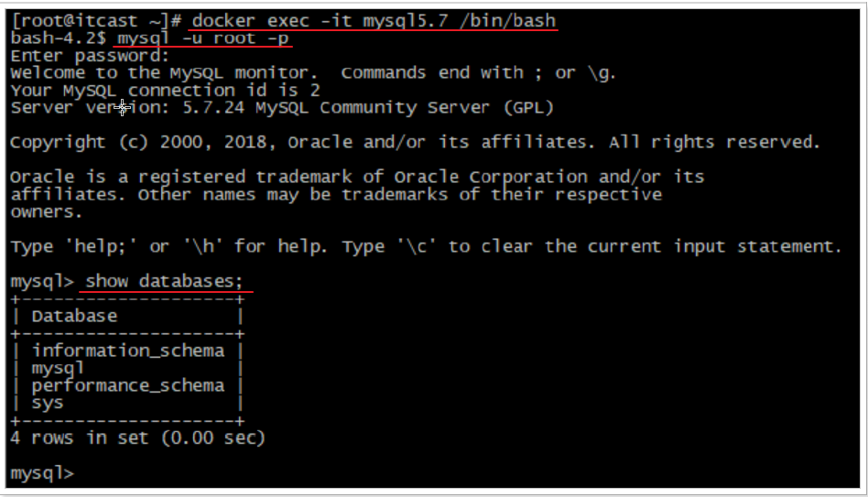The image size is (868, 497).
Task: Click the word 'owners.' in the terminal
Action: tap(46, 211)
